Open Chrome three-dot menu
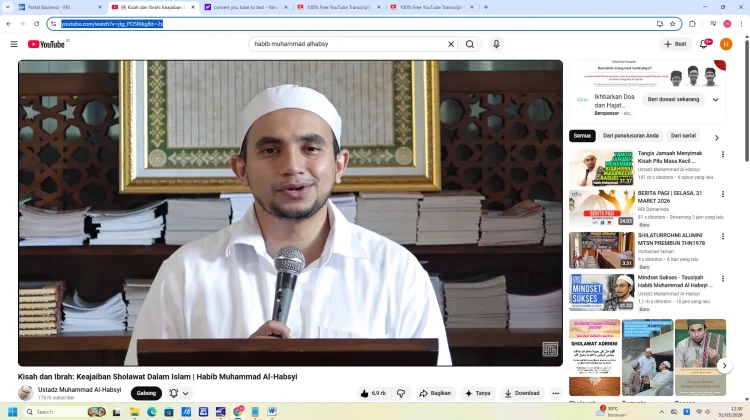 (741, 24)
